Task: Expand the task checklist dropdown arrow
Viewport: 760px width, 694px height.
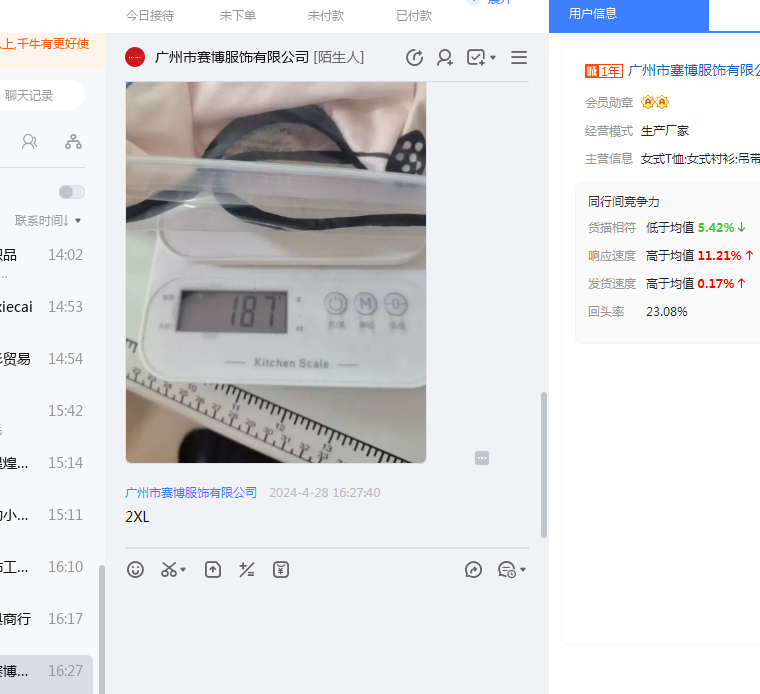Action: tap(493, 58)
